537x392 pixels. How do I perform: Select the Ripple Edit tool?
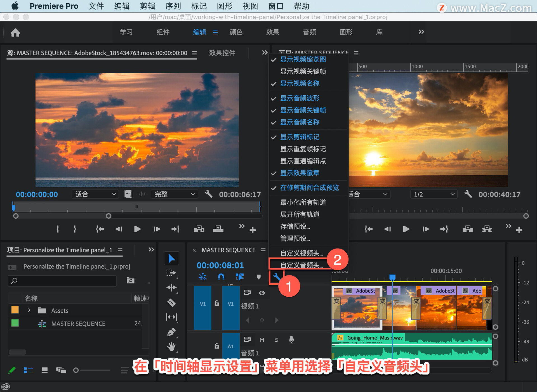[171, 288]
